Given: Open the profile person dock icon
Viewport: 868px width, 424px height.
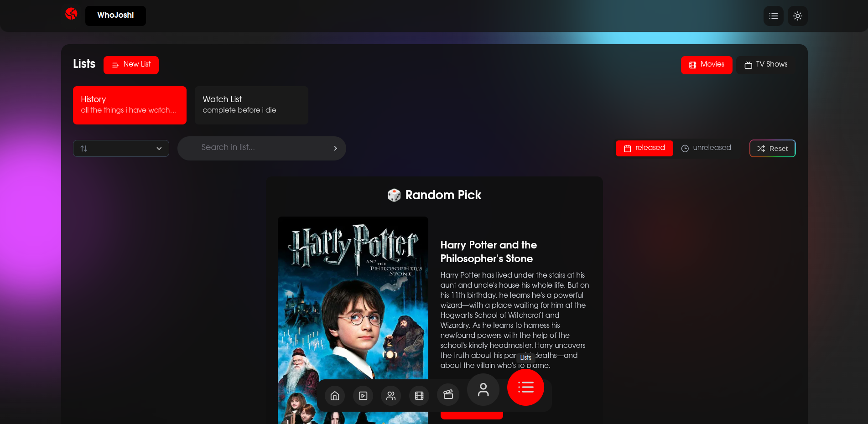Looking at the screenshot, I should pyautogui.click(x=483, y=390).
